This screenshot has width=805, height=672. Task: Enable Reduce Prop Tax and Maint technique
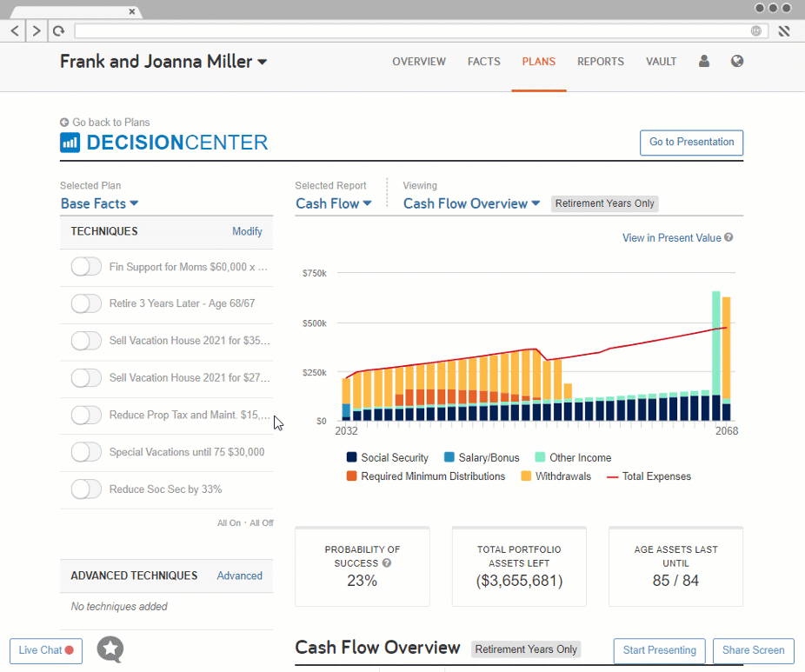coord(86,415)
